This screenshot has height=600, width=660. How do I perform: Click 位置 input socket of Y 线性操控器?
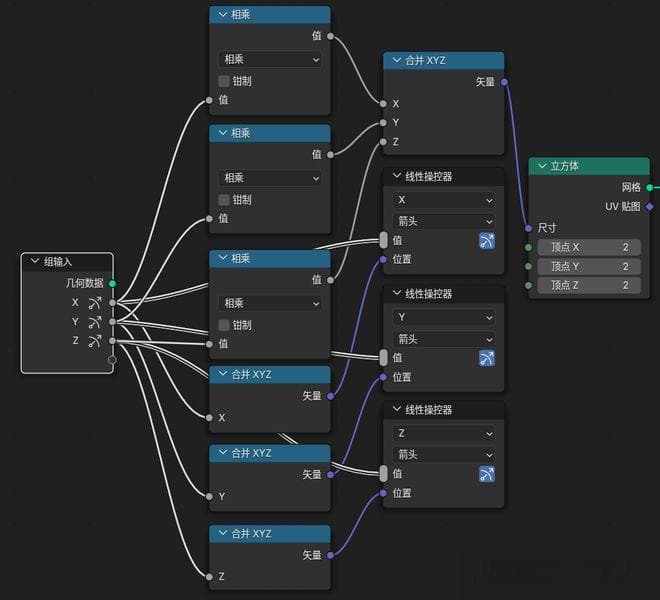[383, 377]
